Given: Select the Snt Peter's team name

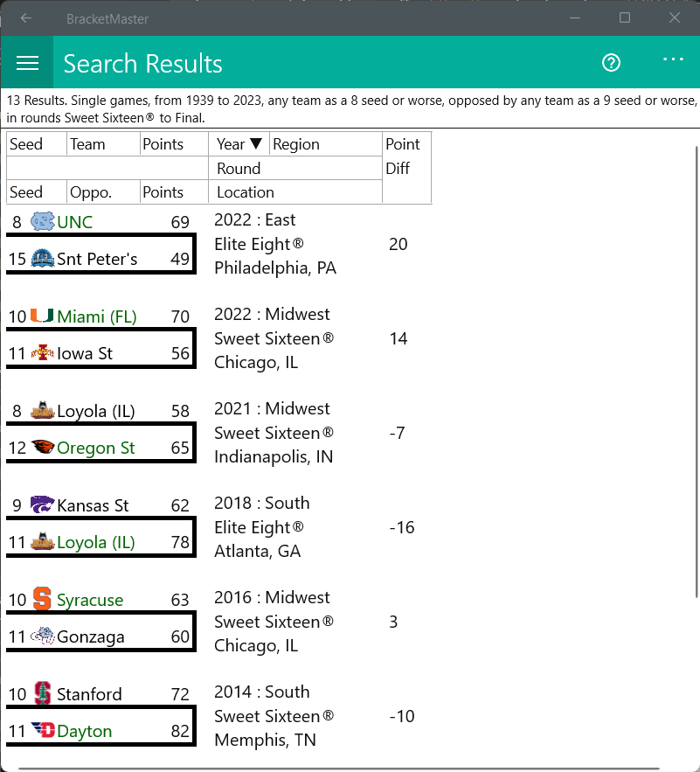Looking at the screenshot, I should pyautogui.click(x=97, y=259).
